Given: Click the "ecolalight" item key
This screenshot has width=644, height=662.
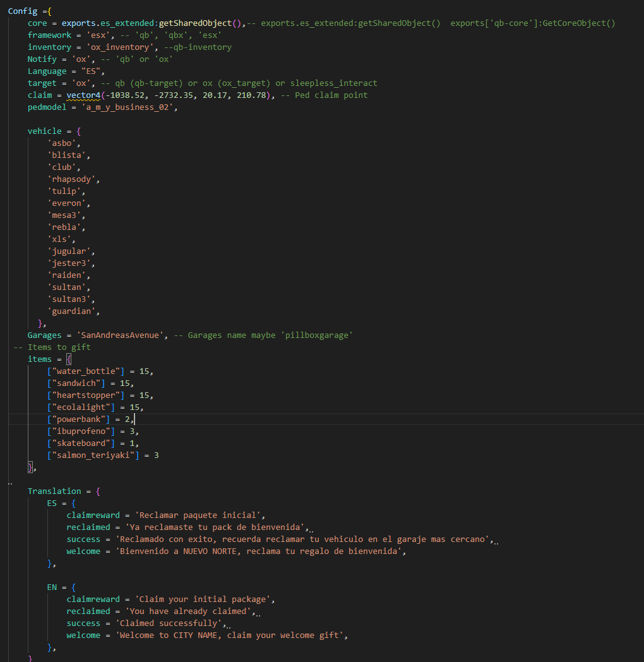Looking at the screenshot, I should click(x=81, y=407).
